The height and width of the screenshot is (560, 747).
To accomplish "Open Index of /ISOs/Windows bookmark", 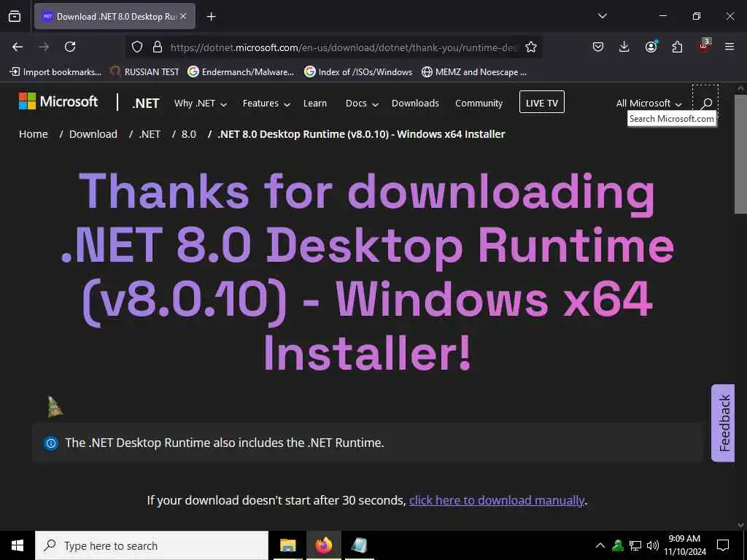I will click(358, 72).
